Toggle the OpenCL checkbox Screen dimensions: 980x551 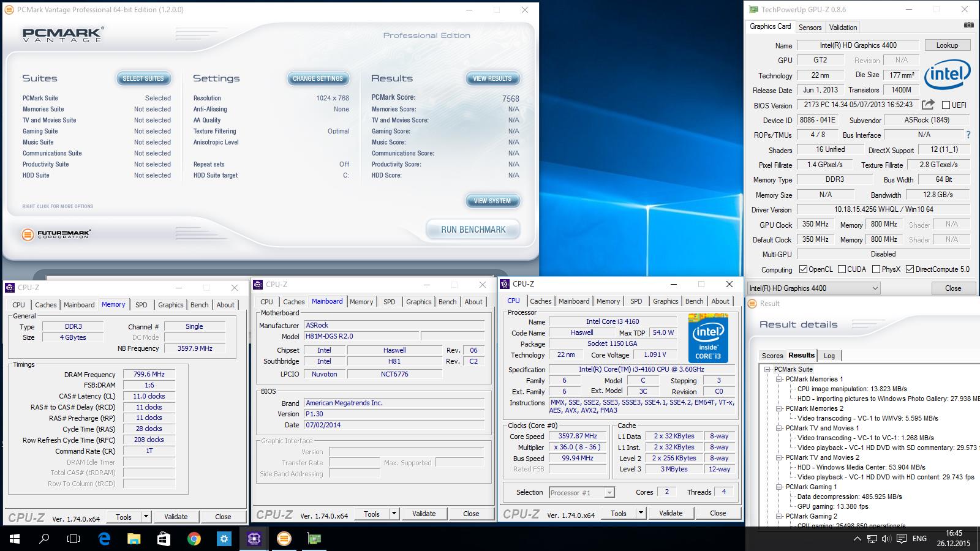click(803, 269)
